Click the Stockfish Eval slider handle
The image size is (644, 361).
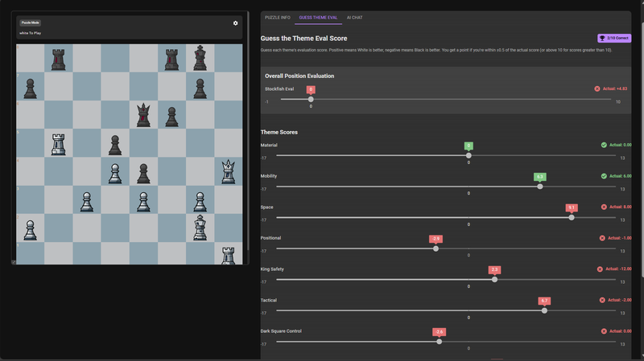[x=311, y=100]
